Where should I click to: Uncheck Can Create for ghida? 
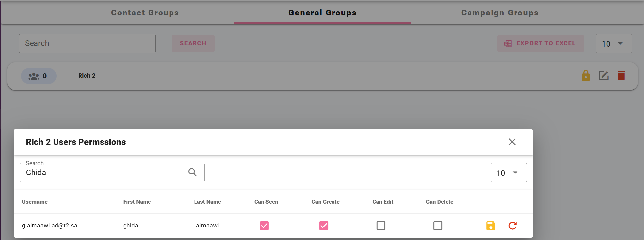click(324, 226)
